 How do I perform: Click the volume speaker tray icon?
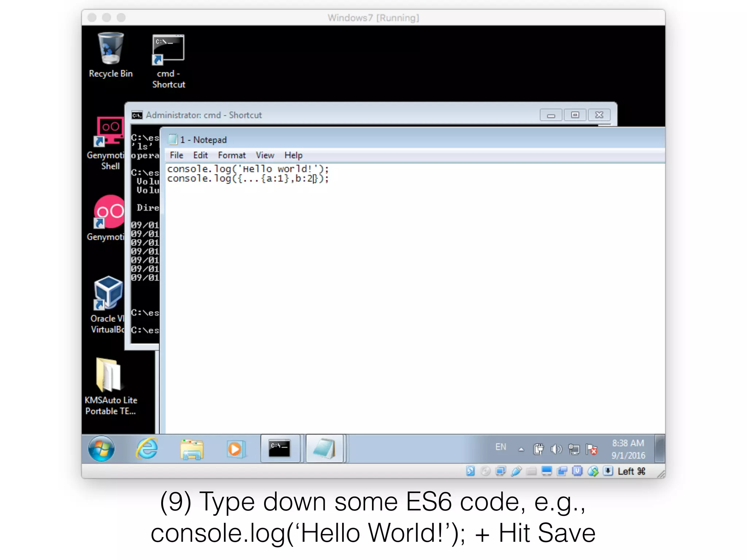pos(556,449)
